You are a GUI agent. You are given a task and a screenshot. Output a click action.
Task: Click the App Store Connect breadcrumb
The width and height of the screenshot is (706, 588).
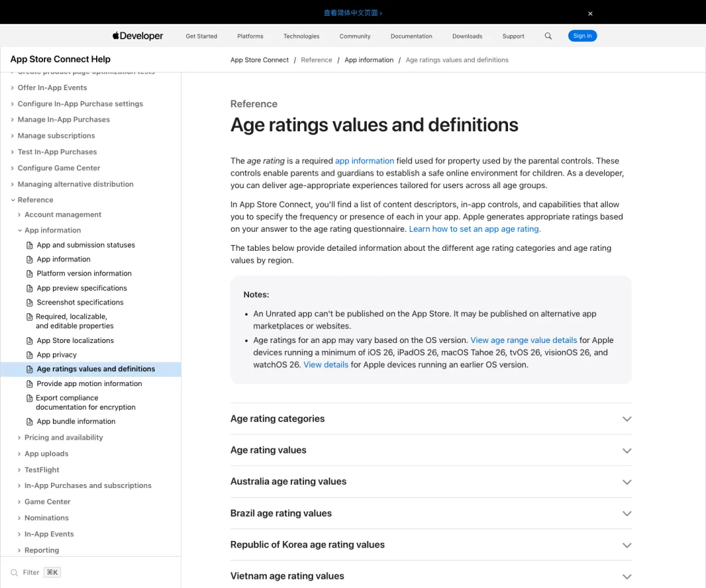260,60
